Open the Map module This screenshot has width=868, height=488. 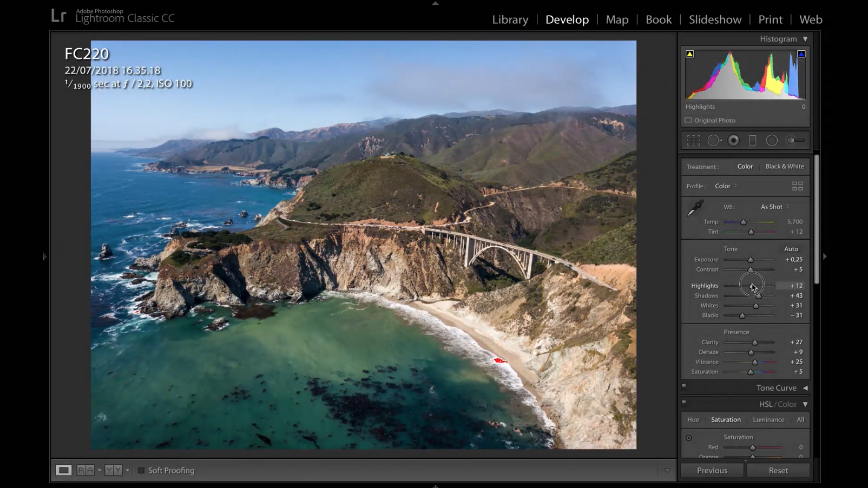[x=617, y=19]
